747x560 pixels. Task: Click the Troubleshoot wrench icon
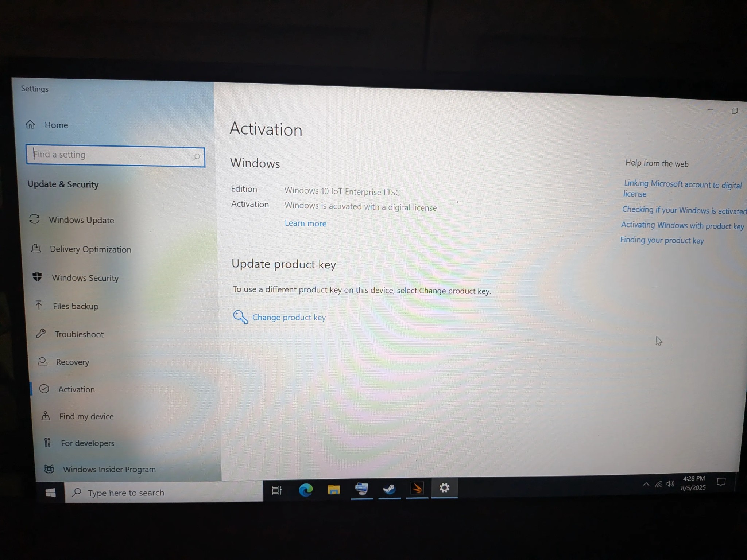(x=41, y=333)
